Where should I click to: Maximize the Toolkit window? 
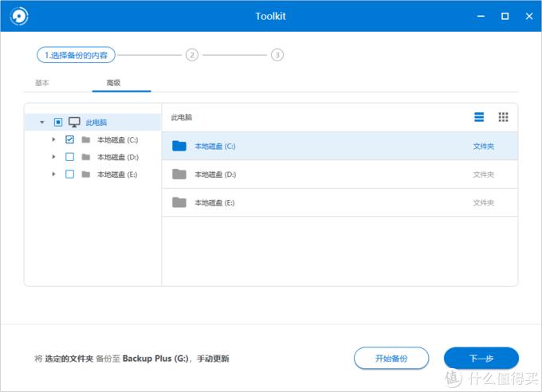click(x=505, y=16)
